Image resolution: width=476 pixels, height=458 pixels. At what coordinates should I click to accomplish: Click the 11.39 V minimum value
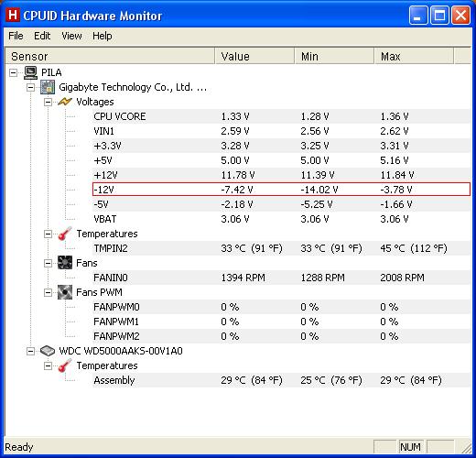pos(318,175)
